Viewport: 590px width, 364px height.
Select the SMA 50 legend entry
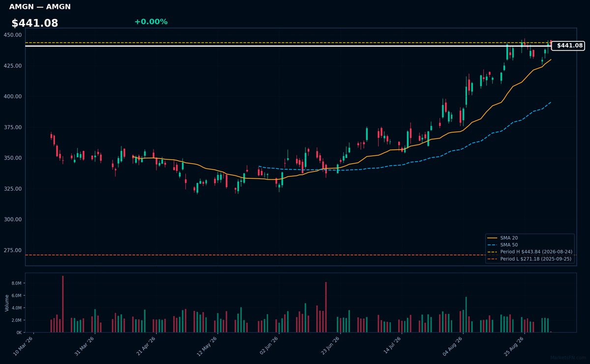504,245
